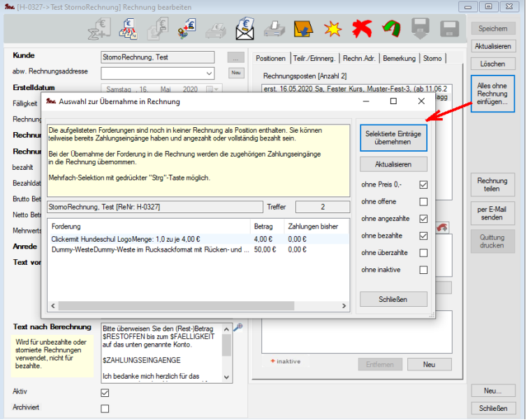Viewport: 526px width, 420px height.
Task: Click 'Selektierte Einträge übernehmen' button
Action: point(393,138)
